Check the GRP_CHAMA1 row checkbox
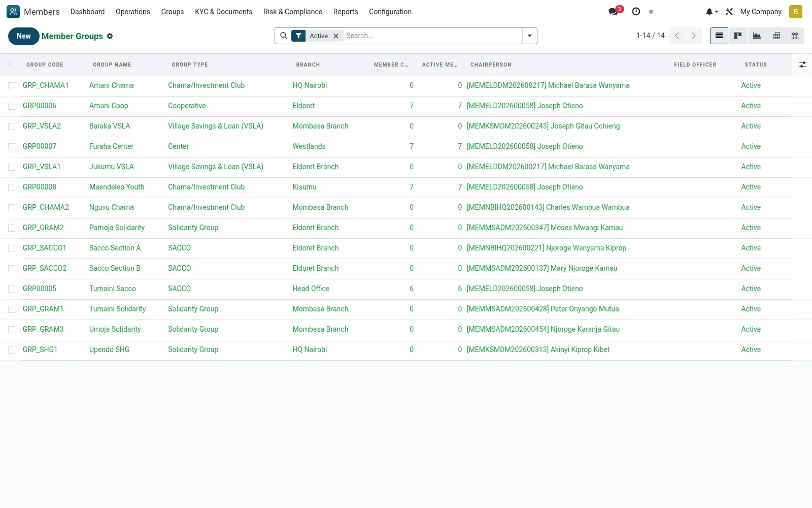The height and width of the screenshot is (508, 812). (12, 86)
